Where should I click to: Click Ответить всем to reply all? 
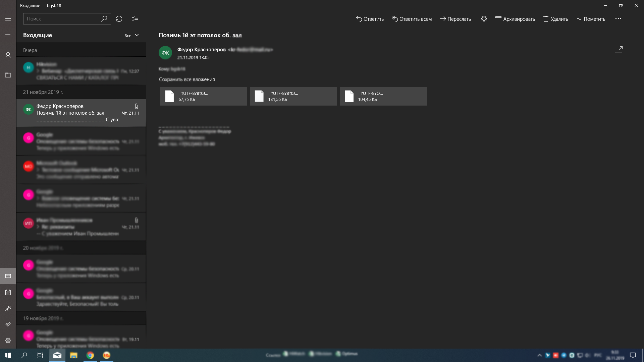412,19
